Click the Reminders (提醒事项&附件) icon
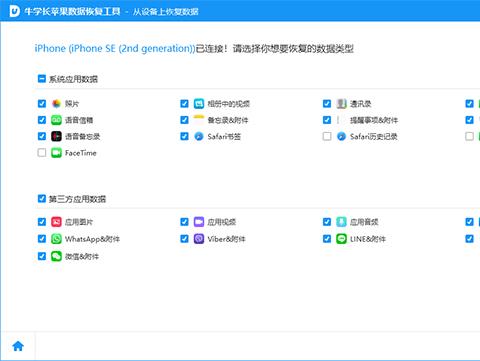This screenshot has width=480, height=361. click(341, 120)
